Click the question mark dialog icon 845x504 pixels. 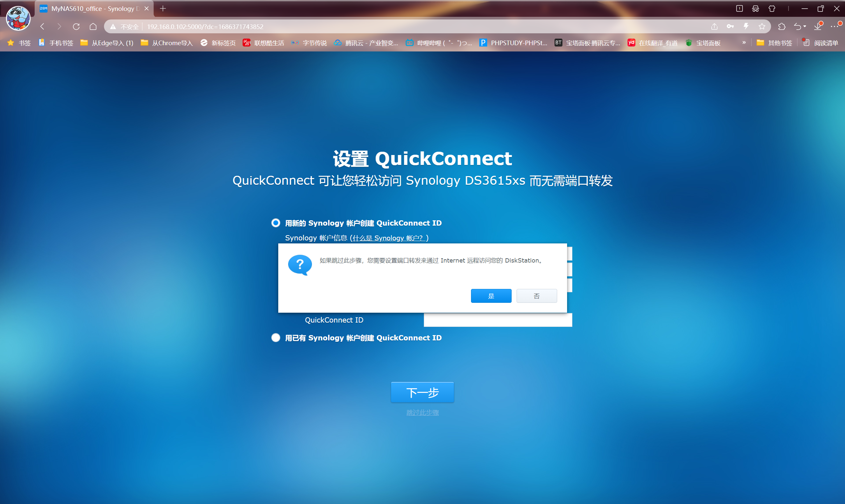(x=300, y=265)
